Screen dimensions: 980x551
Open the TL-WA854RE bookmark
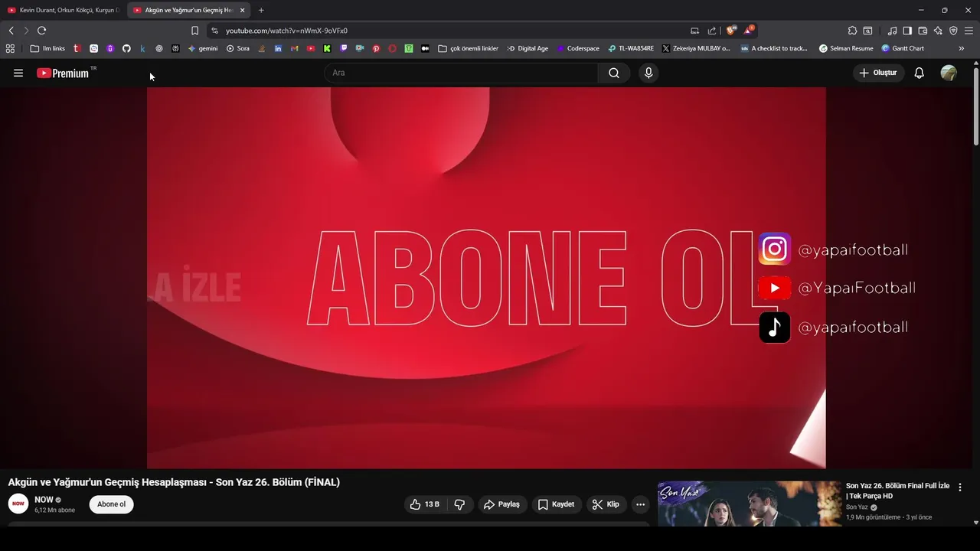click(x=631, y=48)
